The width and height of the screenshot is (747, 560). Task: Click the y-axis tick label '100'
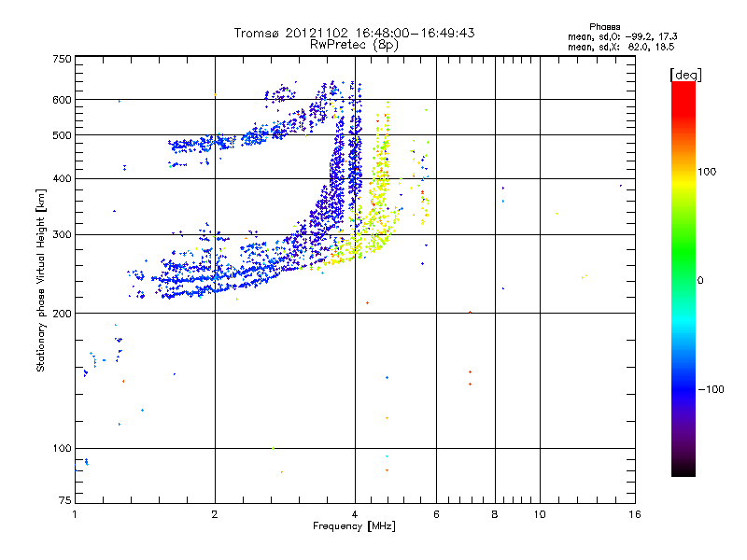pos(63,449)
